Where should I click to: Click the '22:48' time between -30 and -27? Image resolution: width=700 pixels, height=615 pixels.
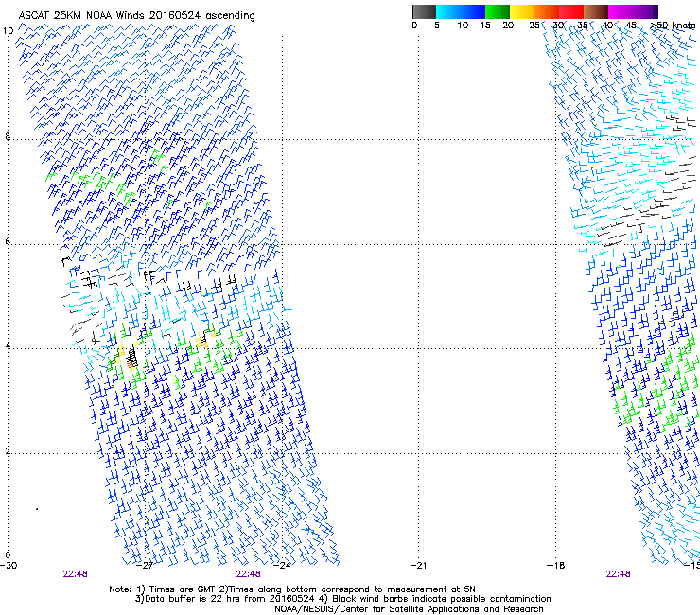point(75,574)
